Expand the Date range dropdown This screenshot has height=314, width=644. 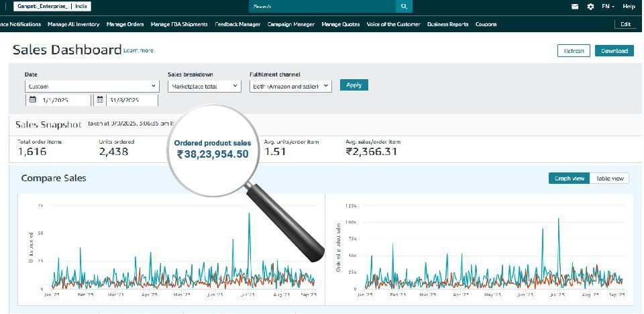pyautogui.click(x=92, y=86)
